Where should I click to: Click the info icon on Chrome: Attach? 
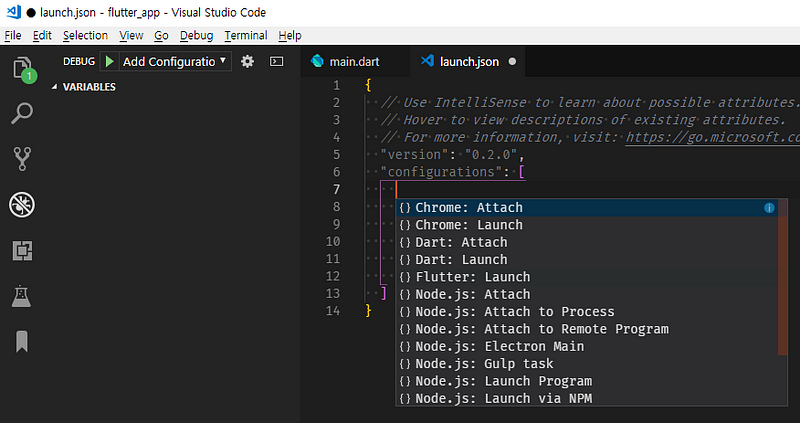[769, 208]
